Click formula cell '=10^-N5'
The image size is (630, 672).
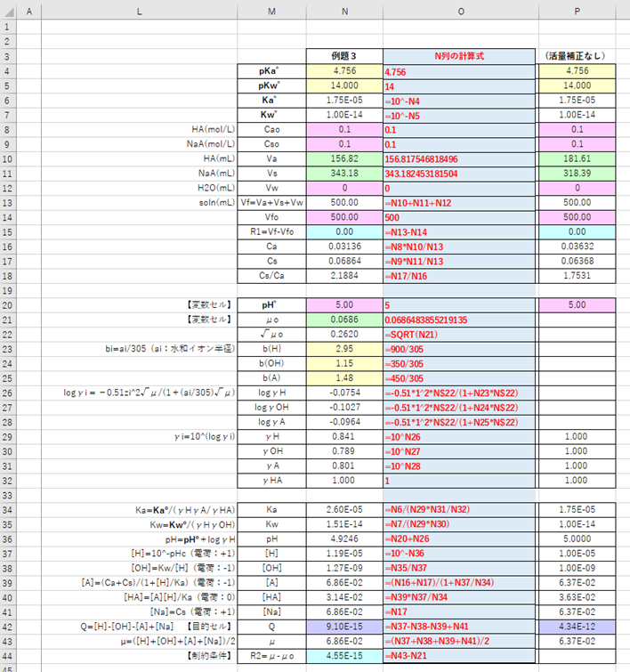[459, 116]
